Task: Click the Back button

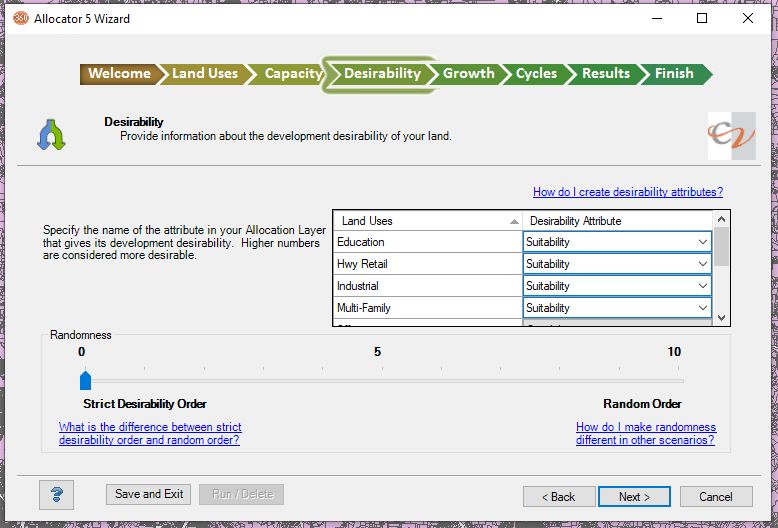Action: click(559, 497)
